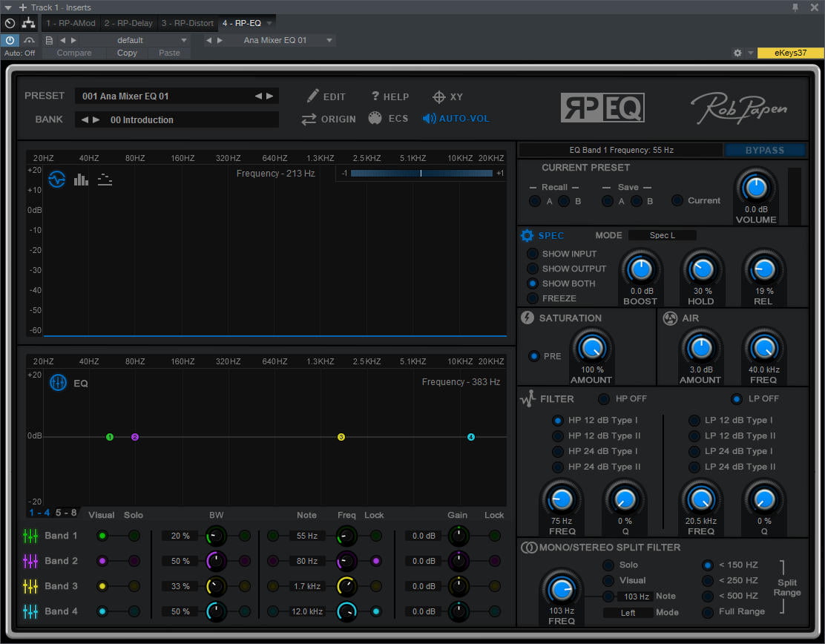Open the default preset dropdown

point(184,40)
